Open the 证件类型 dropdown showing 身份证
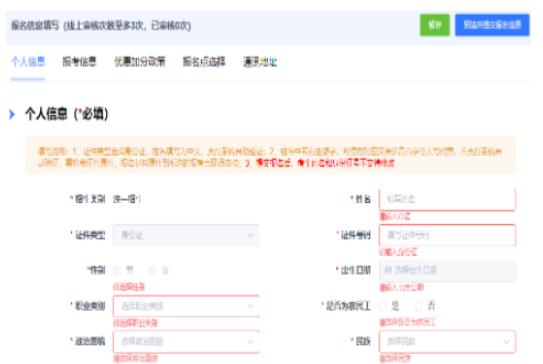 coord(186,235)
